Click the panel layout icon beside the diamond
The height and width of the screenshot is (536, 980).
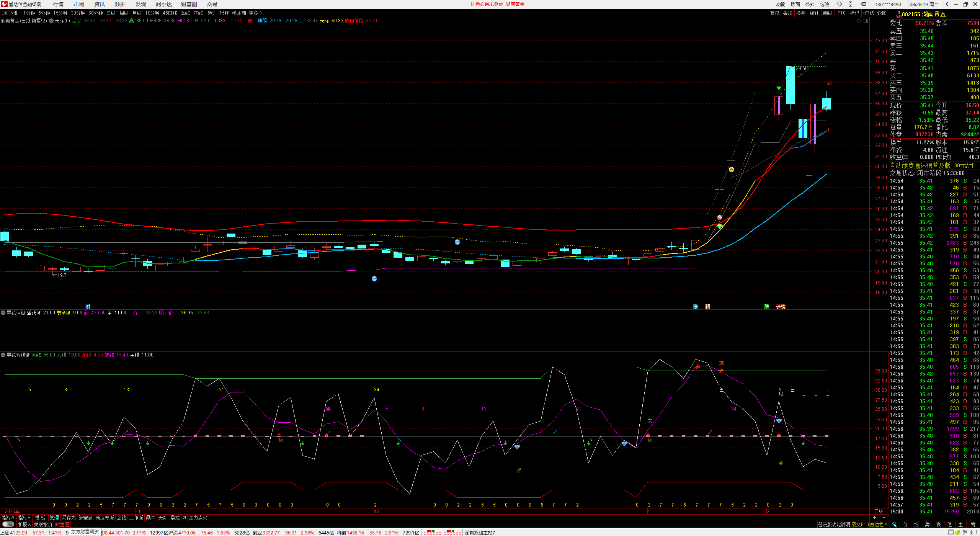866,21
